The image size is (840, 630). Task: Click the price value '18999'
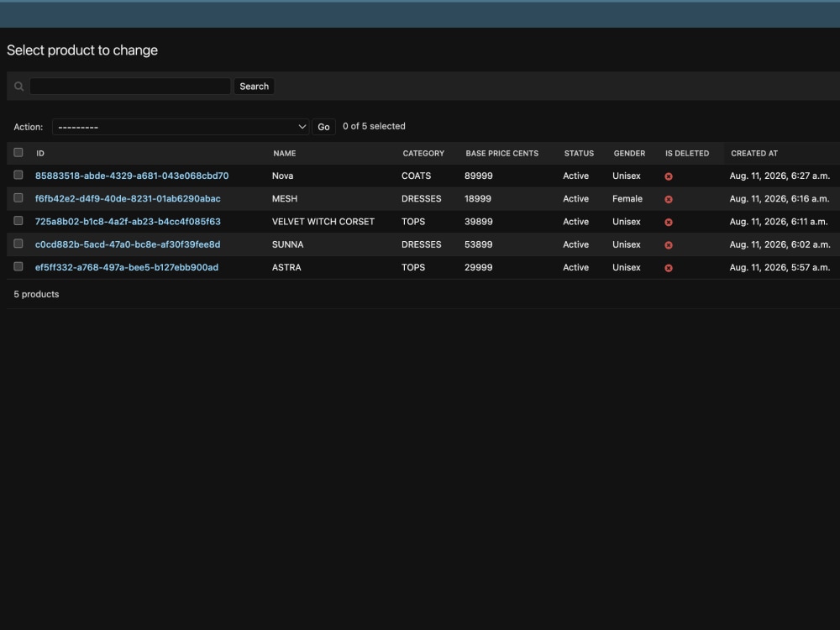coord(478,199)
